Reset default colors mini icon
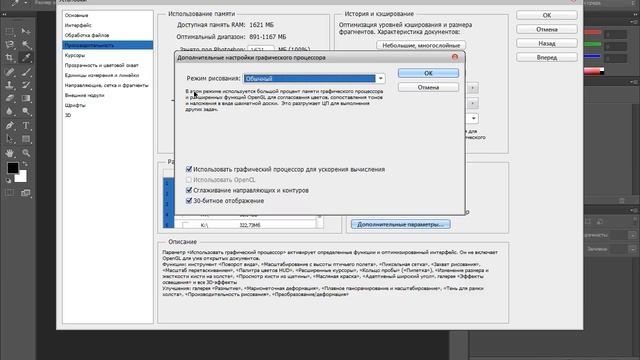640x360 pixels. point(9,180)
